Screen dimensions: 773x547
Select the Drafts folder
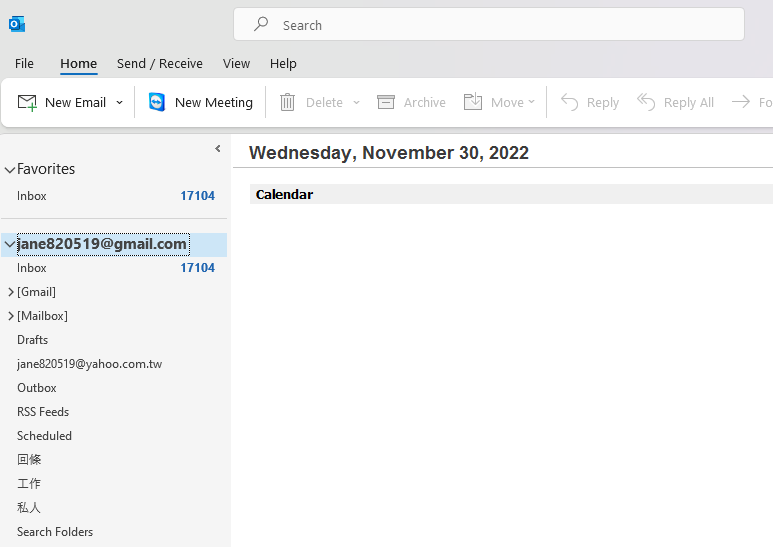click(x=33, y=340)
